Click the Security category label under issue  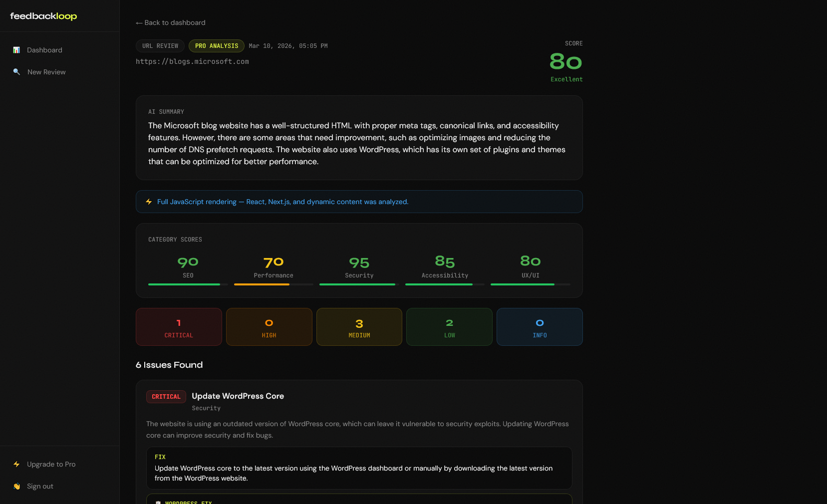pos(206,408)
